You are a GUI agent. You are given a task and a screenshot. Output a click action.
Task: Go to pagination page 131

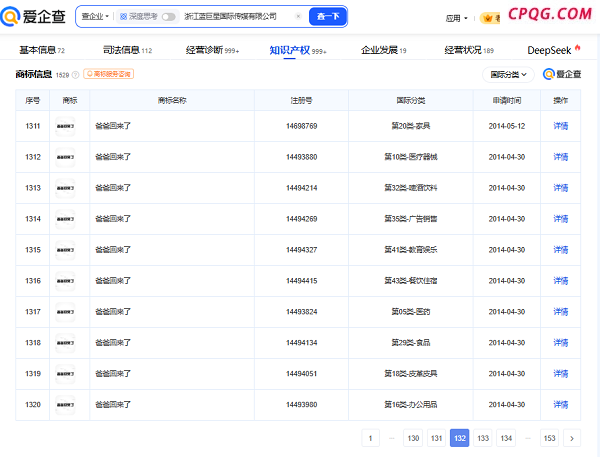(x=437, y=438)
